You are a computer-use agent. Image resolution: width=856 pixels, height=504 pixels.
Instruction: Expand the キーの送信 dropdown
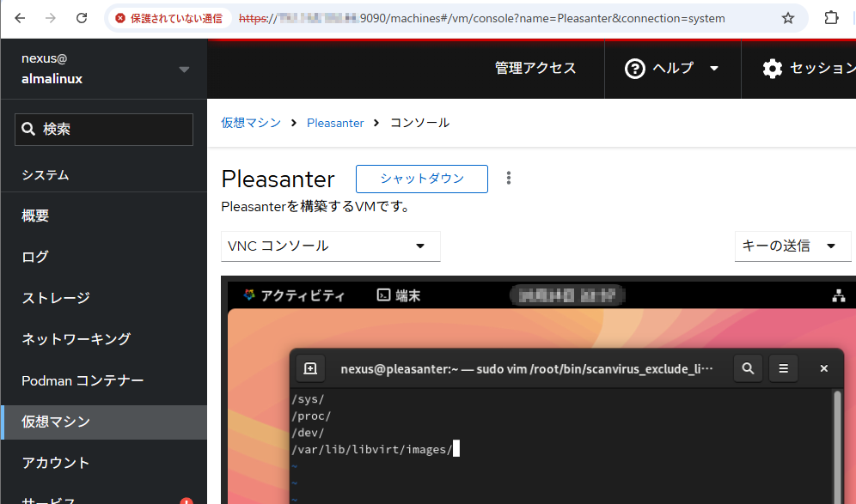(x=788, y=246)
